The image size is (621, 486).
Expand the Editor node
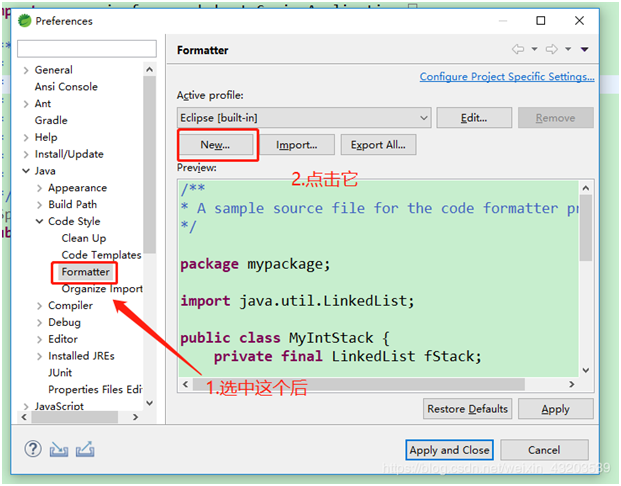pyautogui.click(x=40, y=339)
